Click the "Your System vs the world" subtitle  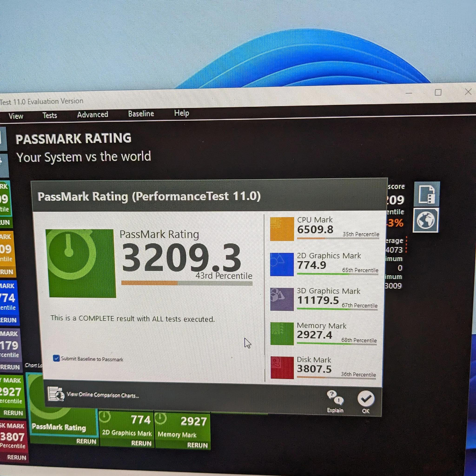[x=83, y=157]
